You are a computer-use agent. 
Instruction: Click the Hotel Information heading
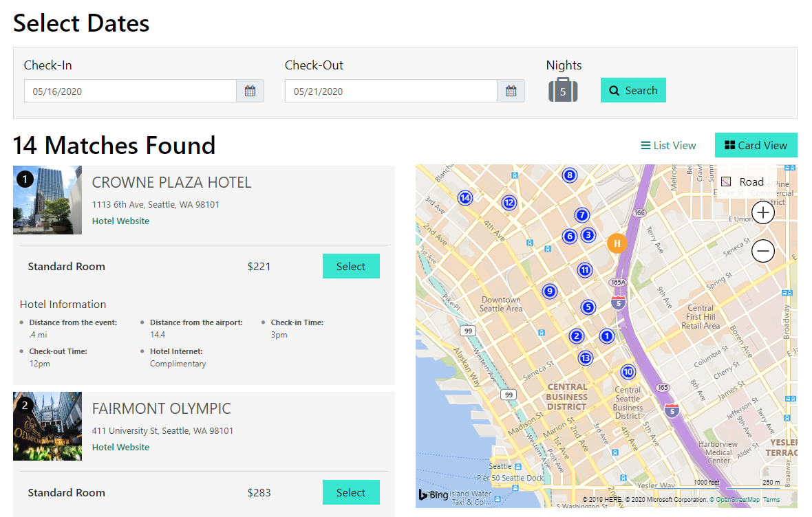63,305
